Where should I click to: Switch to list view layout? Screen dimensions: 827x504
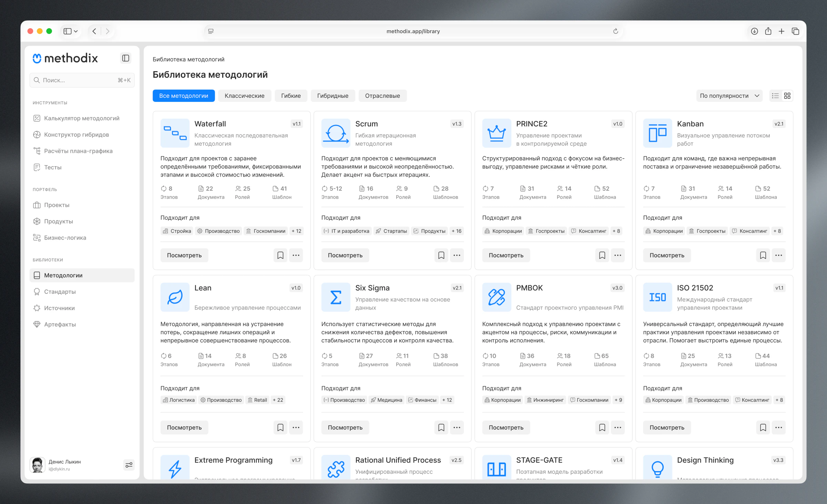pyautogui.click(x=775, y=96)
